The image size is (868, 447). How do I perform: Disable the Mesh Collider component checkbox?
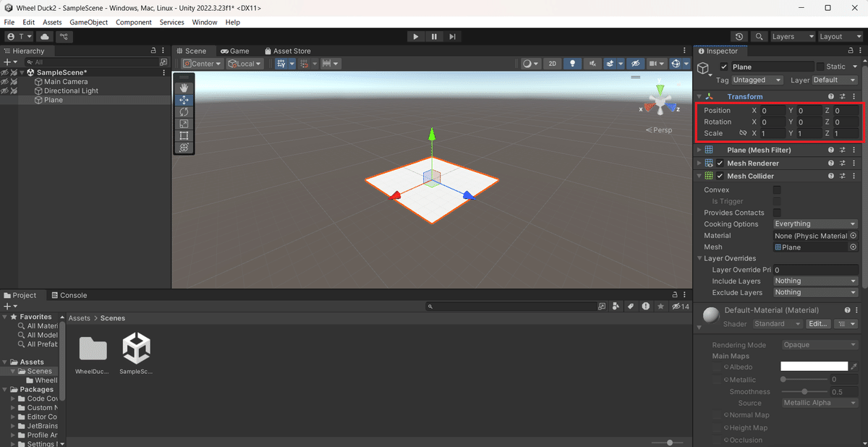coord(720,176)
